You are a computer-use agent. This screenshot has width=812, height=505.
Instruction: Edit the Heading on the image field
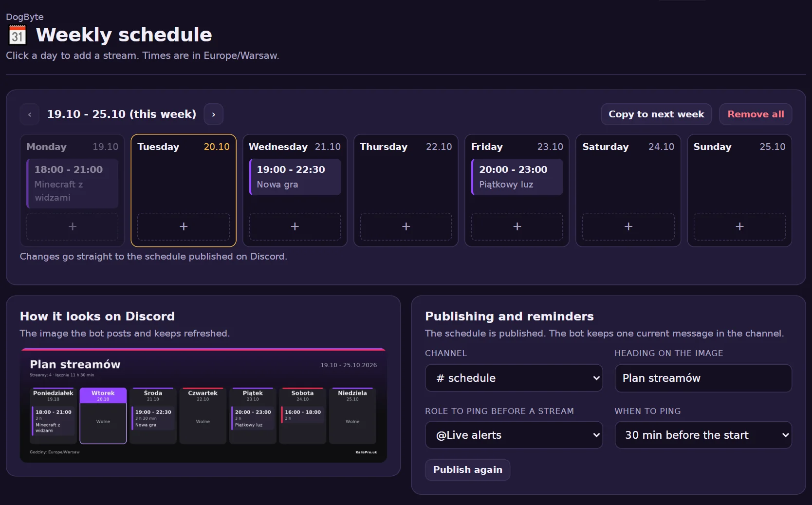point(703,378)
